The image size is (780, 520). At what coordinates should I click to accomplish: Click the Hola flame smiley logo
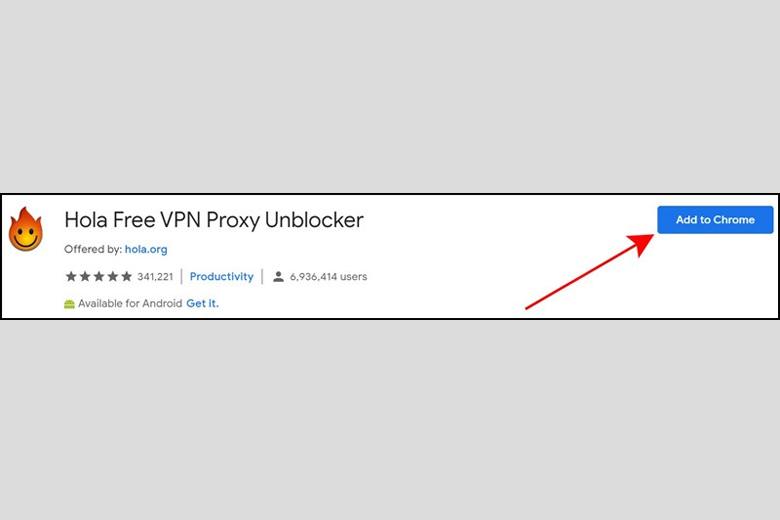tap(26, 229)
